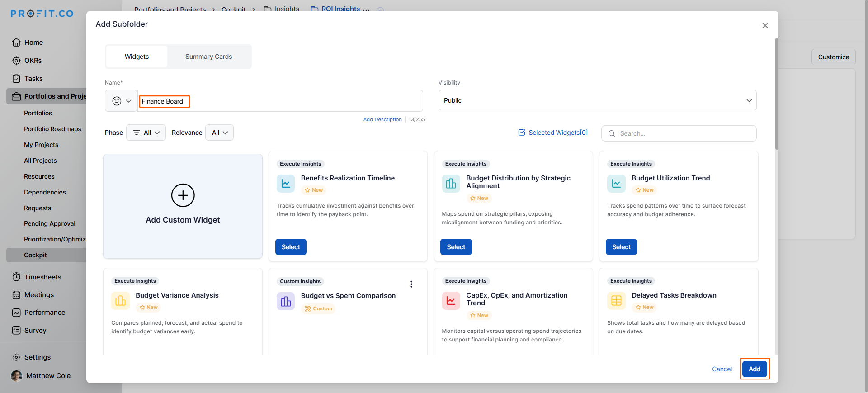Expand the Visibility dropdown set to Public

(597, 100)
